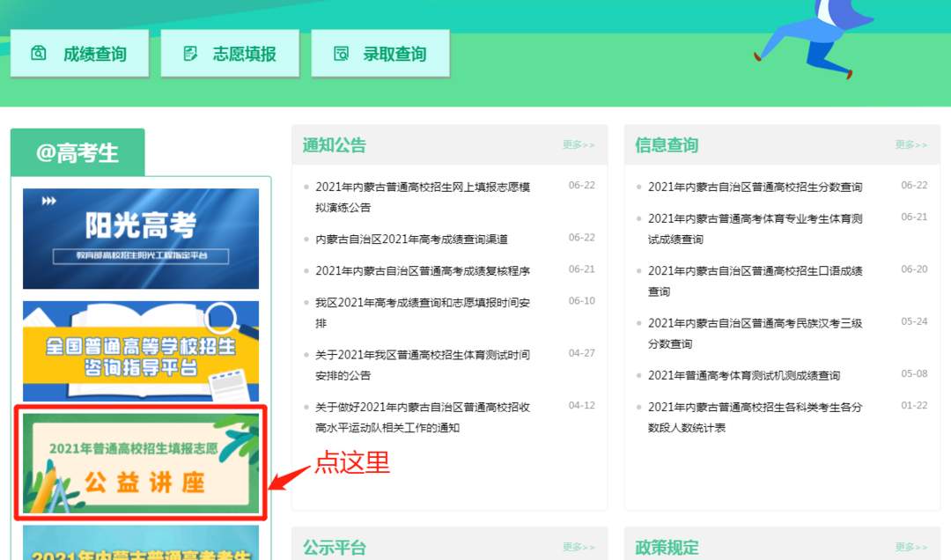Click 更多 in 信息查询 section

click(x=911, y=144)
